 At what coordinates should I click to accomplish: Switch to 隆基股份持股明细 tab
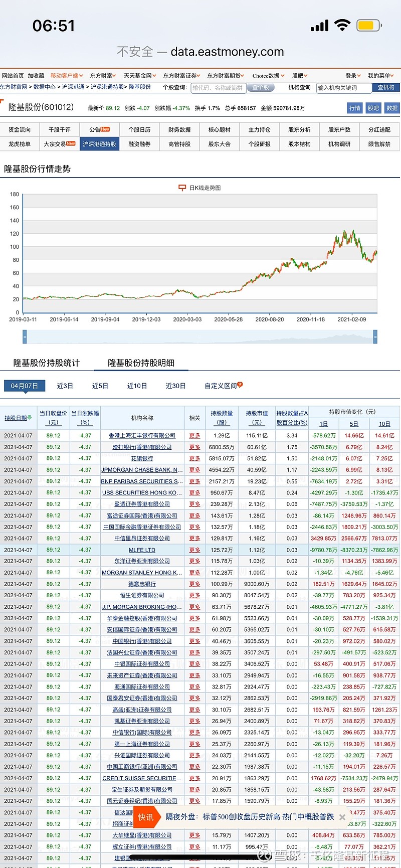click(x=141, y=363)
